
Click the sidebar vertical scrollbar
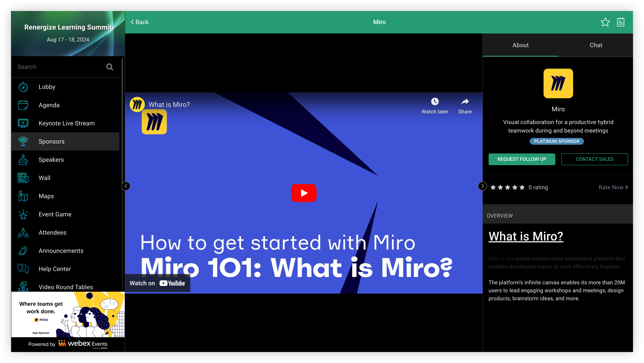coord(122,174)
